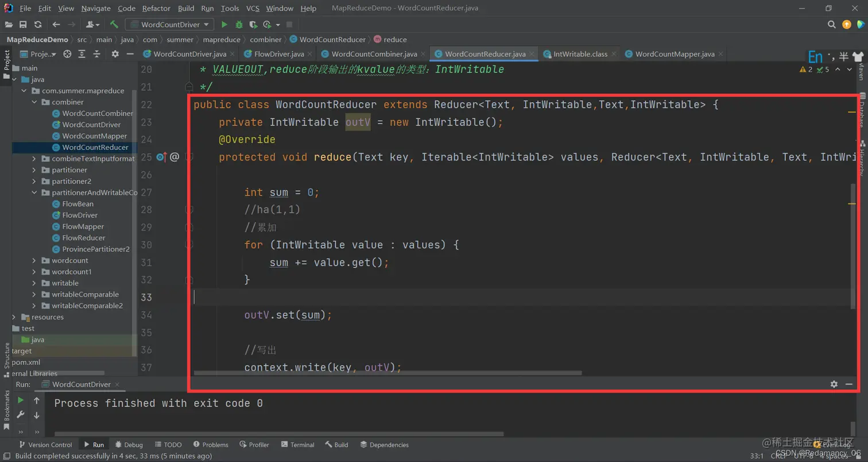Select FlowBean in the project tree
The width and height of the screenshot is (868, 462).
pos(77,204)
